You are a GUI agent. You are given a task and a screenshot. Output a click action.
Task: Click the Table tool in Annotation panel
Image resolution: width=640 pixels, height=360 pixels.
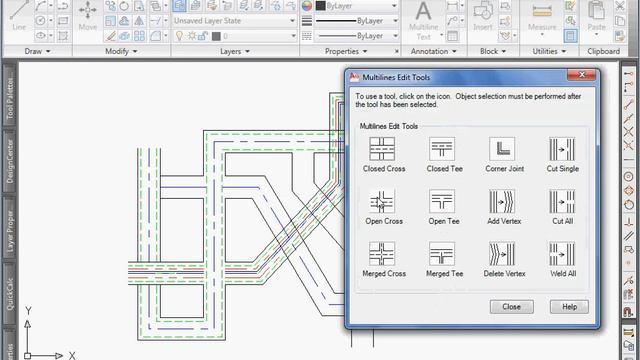pyautogui.click(x=452, y=36)
